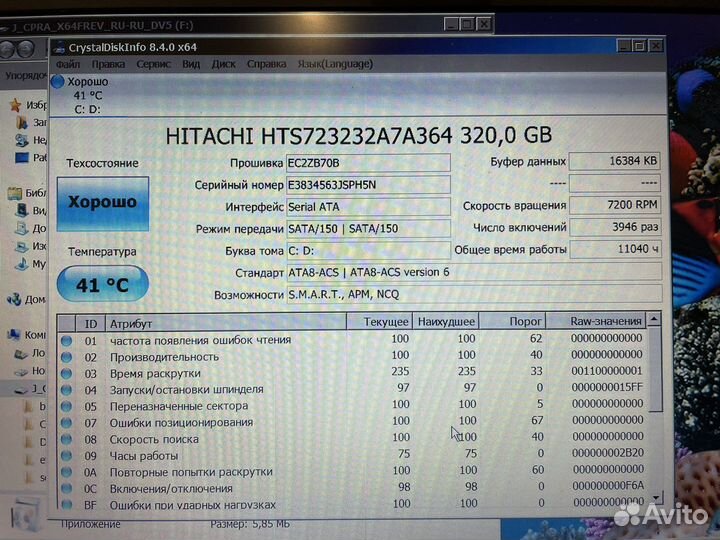Open the Файл menu
720x540 pixels.
(68, 64)
